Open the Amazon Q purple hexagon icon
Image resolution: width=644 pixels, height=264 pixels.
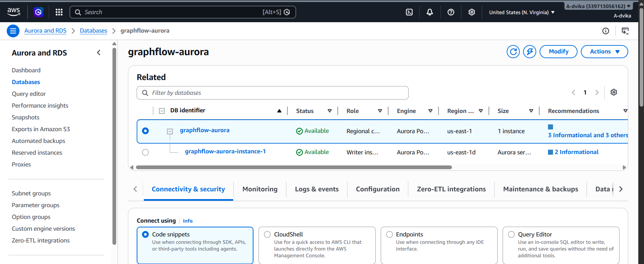[38, 12]
